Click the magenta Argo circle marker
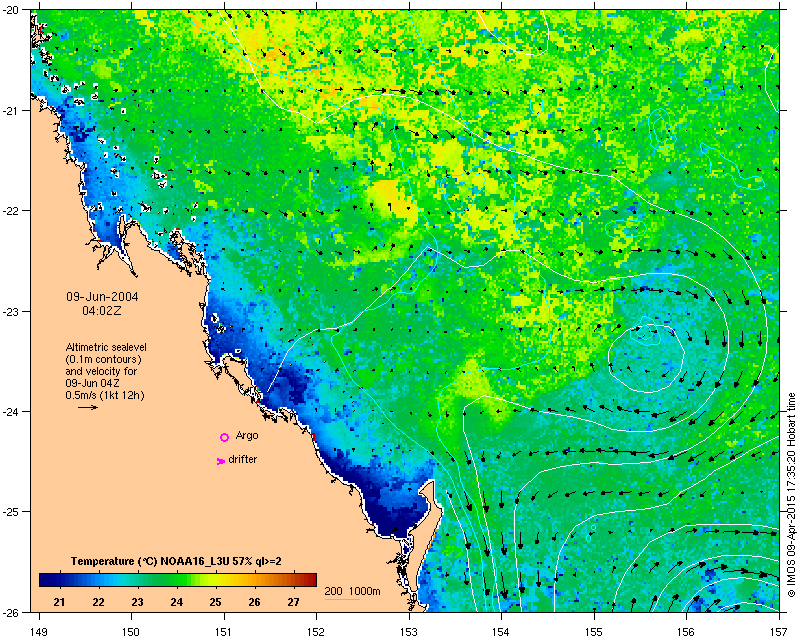Viewport: 800px width, 640px height. [224, 437]
